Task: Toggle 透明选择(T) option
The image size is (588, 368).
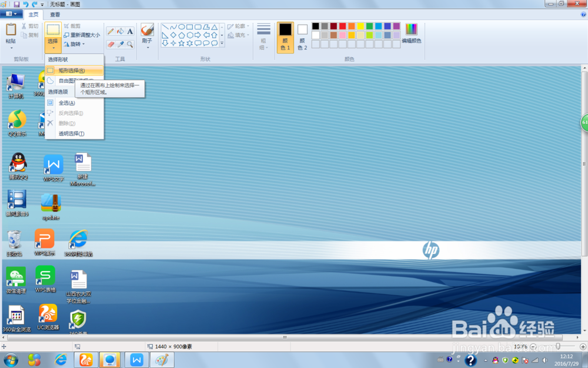Action: (74, 133)
